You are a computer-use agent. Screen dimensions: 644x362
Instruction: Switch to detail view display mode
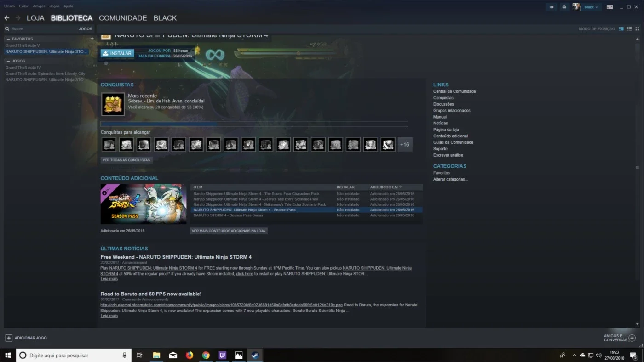pyautogui.click(x=621, y=29)
